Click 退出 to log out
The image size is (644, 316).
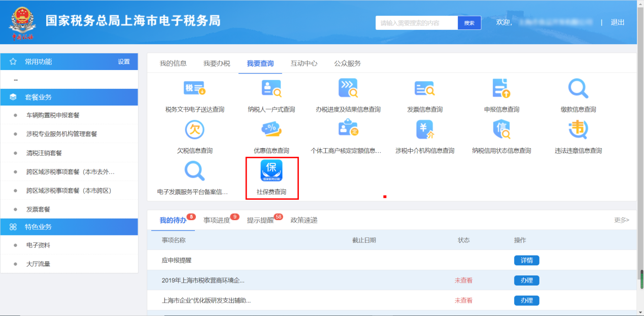[x=618, y=22]
